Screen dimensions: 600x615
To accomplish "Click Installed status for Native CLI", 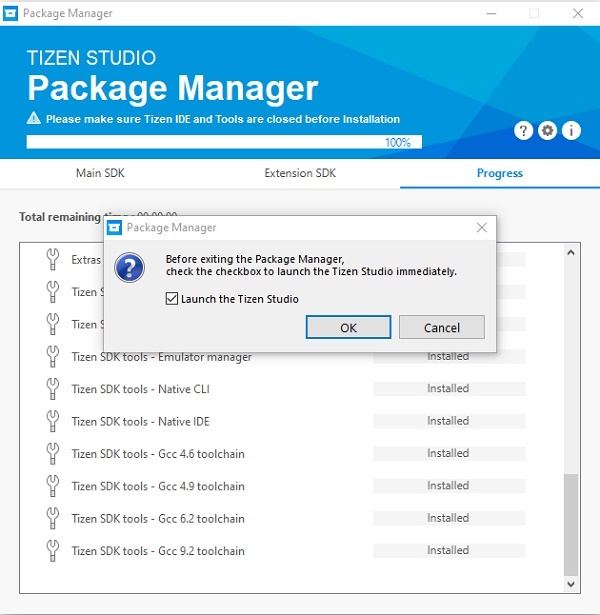I will click(x=448, y=388).
